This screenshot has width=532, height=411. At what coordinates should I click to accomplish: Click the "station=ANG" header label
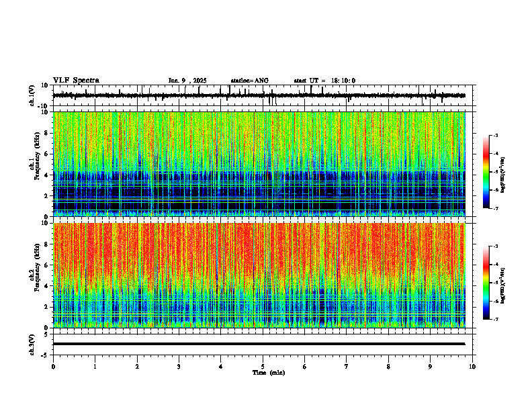[250, 81]
